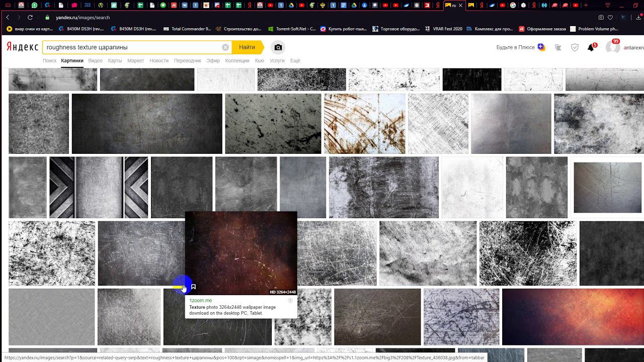Reload the Yandex images page

pyautogui.click(x=30, y=17)
